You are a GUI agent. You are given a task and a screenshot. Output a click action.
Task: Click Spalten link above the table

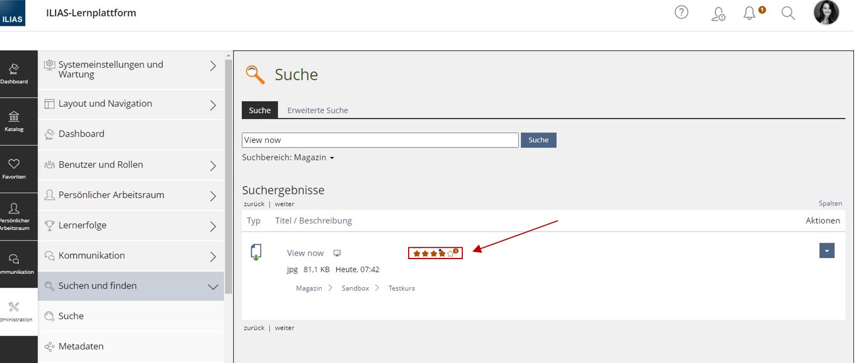pyautogui.click(x=830, y=204)
